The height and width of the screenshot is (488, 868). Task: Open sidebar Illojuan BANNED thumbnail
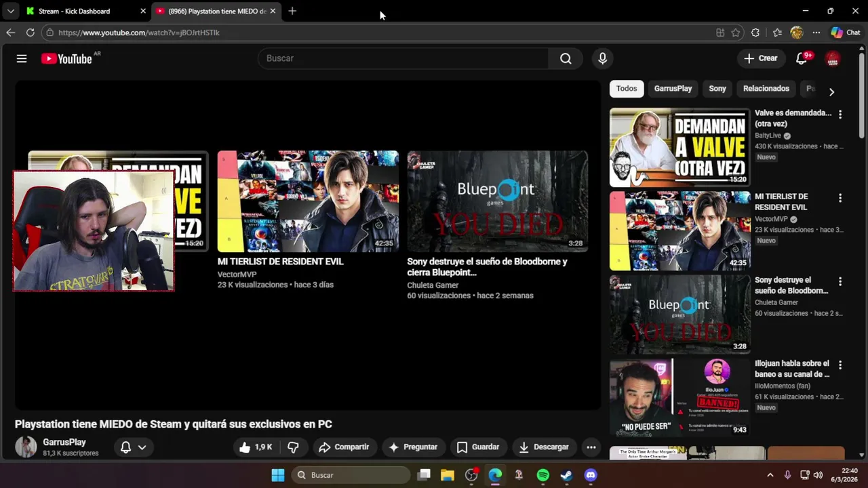pyautogui.click(x=679, y=397)
